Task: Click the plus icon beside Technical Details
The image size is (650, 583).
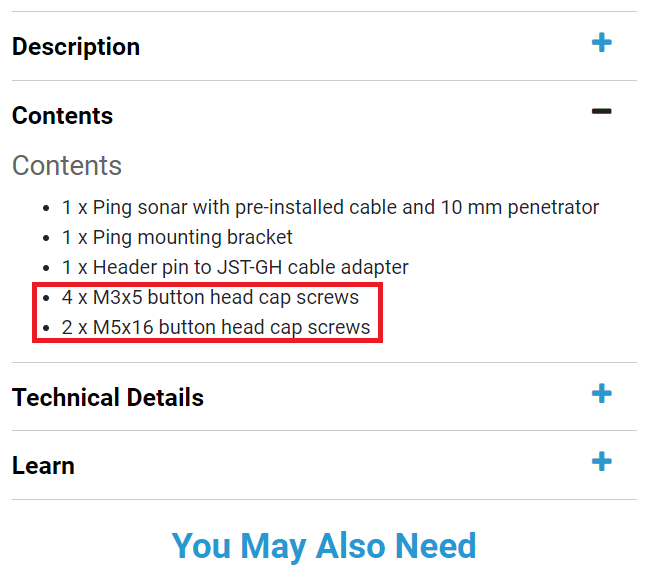Action: point(601,393)
